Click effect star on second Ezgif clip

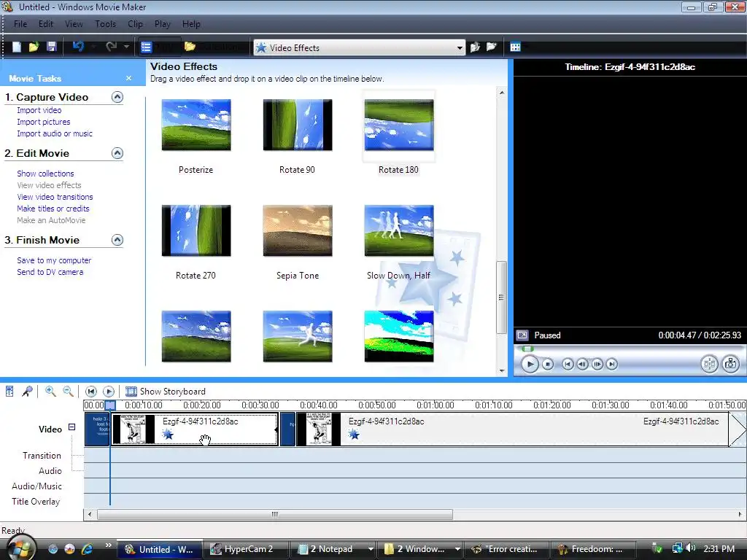pos(354,435)
